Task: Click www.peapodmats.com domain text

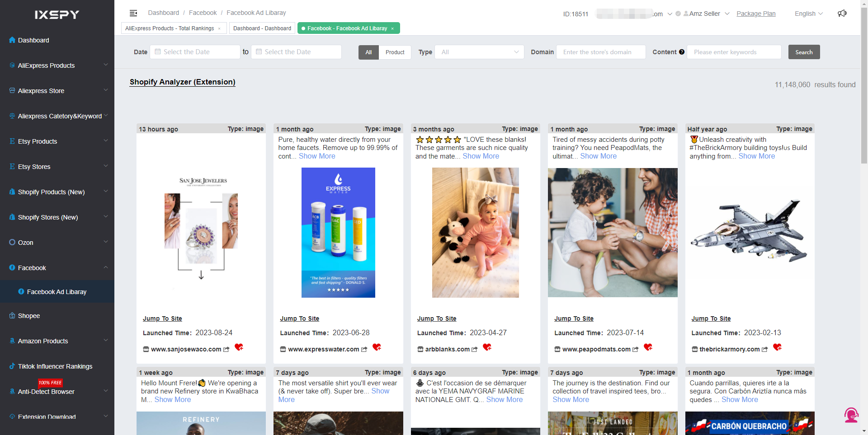Action: point(596,349)
